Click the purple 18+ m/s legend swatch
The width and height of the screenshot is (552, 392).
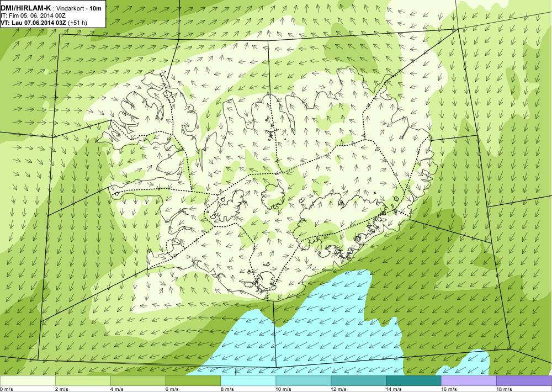[524, 381]
